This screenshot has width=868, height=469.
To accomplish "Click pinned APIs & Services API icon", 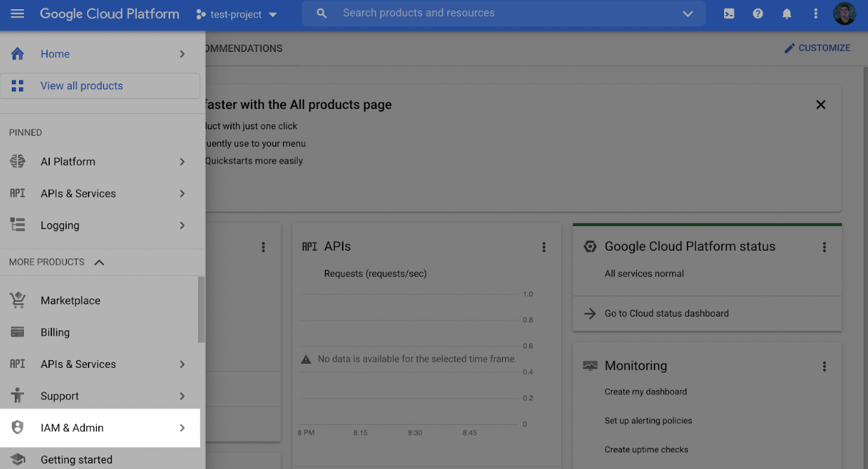I will pyautogui.click(x=18, y=193).
